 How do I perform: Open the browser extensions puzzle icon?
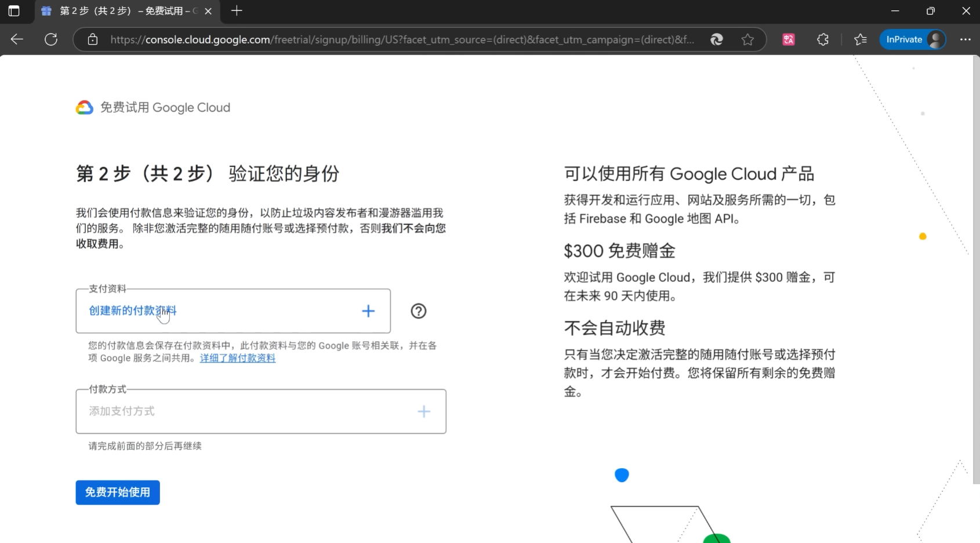coord(822,39)
